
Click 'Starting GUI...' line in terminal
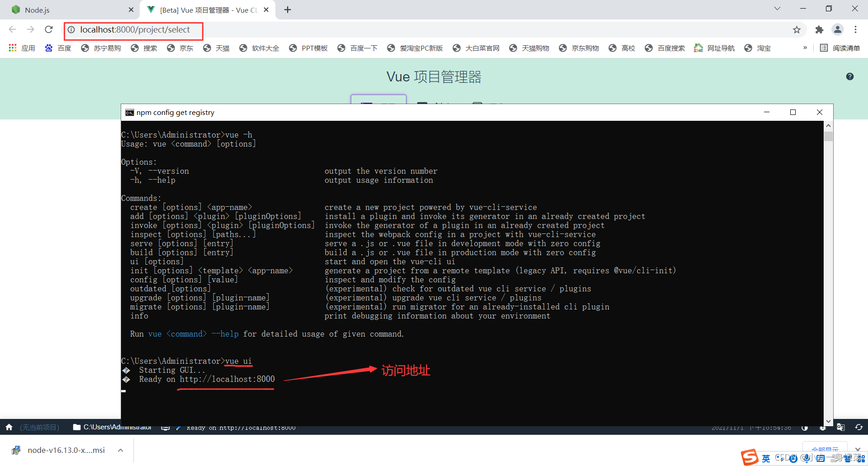click(172, 370)
